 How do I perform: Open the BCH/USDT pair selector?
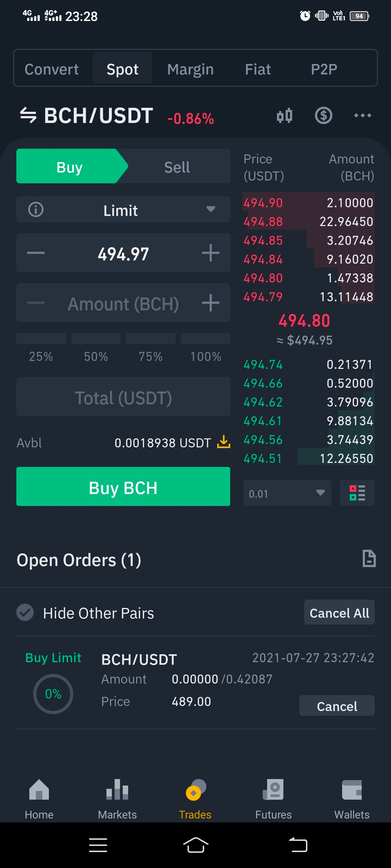98,116
